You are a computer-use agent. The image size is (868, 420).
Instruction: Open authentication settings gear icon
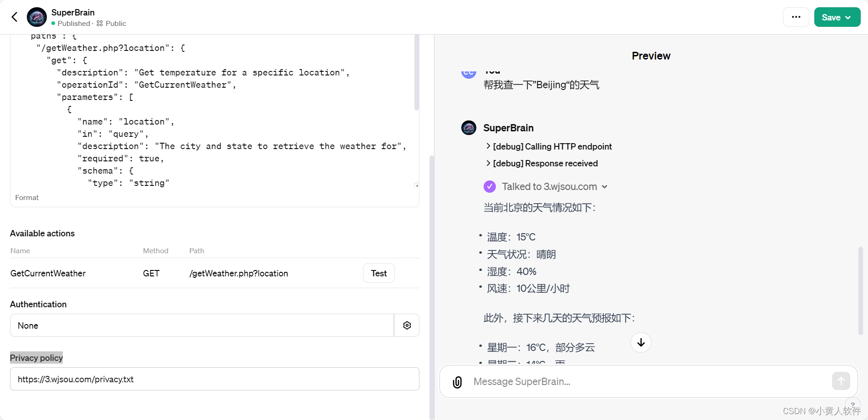407,325
